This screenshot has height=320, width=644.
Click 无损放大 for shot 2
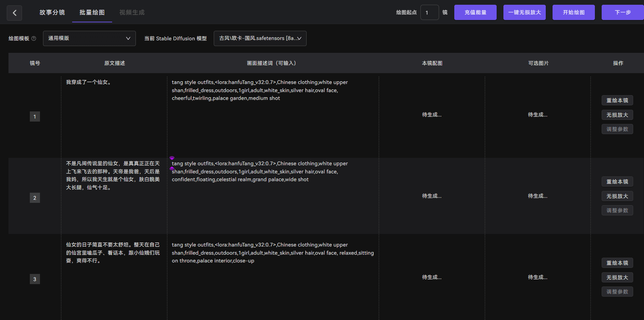[x=617, y=196]
